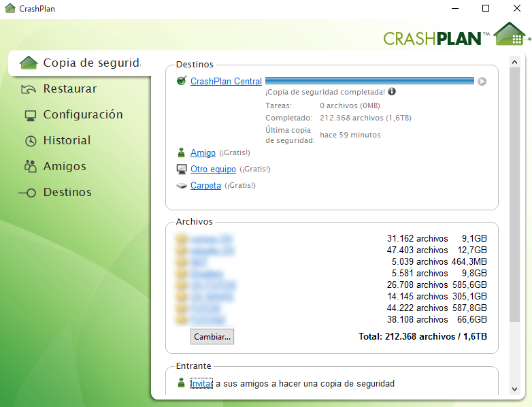Click the CrashPlan logo house icon

click(511, 33)
